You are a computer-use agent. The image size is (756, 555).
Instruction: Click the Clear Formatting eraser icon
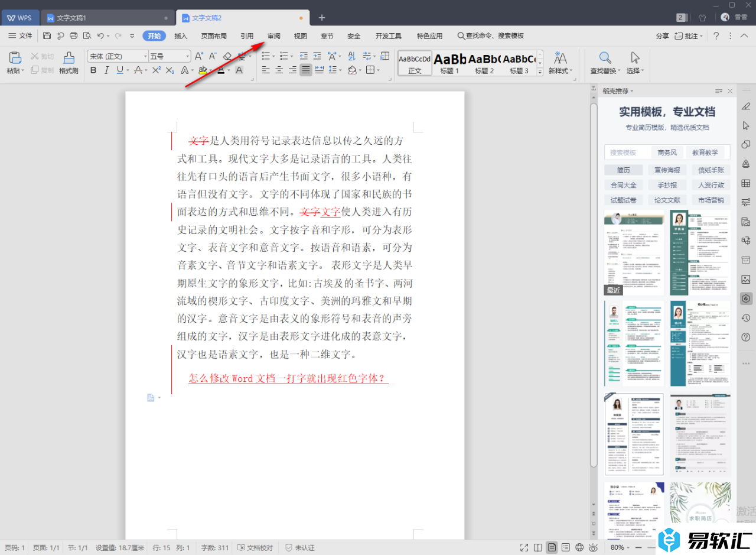click(227, 56)
